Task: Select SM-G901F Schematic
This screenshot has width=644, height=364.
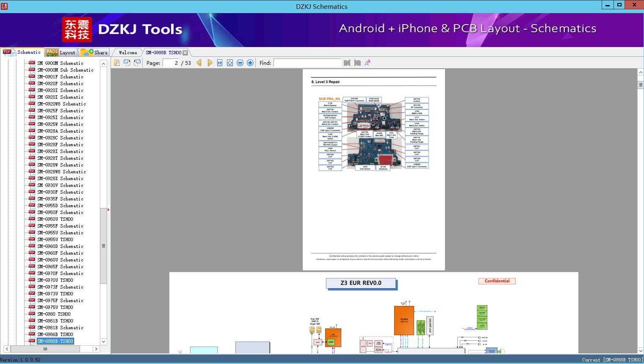Action: (x=60, y=77)
